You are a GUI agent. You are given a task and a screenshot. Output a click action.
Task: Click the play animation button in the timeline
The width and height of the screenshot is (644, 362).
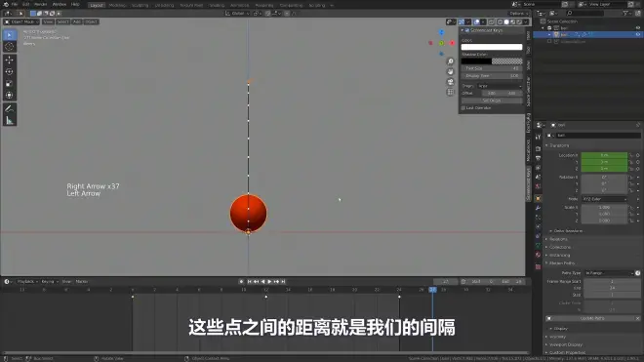tap(269, 281)
